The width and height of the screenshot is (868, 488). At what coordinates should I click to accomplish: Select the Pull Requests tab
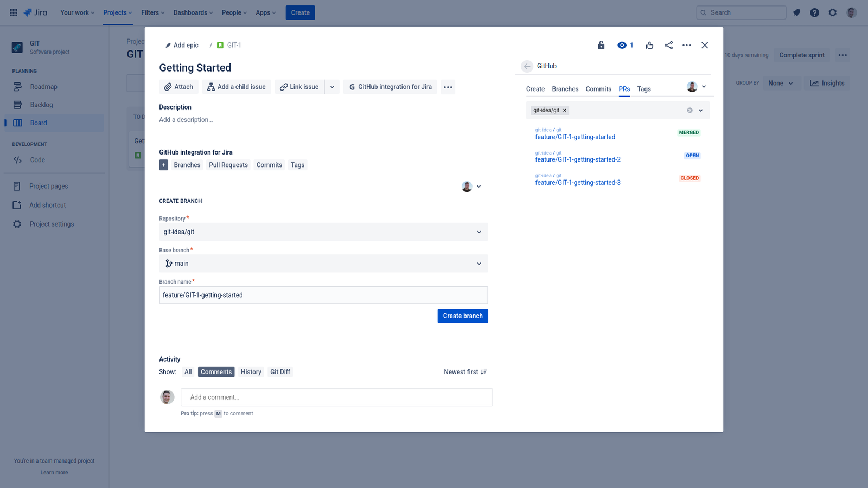[x=228, y=165]
